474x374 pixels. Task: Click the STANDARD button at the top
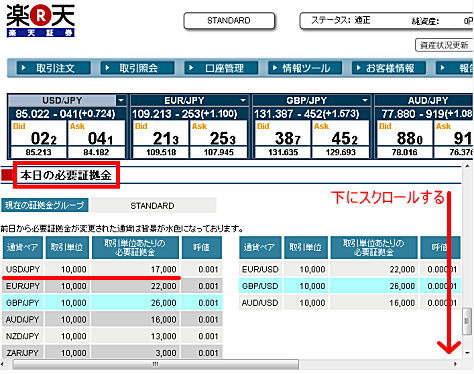tap(229, 21)
